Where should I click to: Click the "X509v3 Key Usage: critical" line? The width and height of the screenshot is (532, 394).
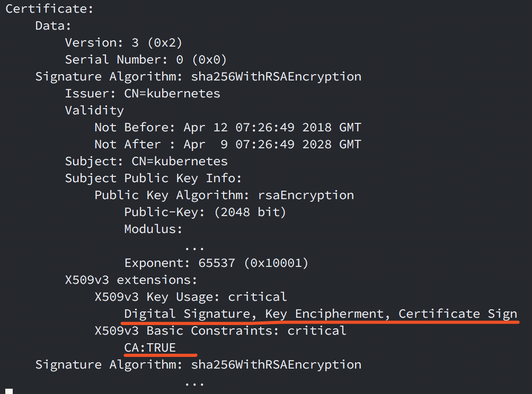coord(190,297)
